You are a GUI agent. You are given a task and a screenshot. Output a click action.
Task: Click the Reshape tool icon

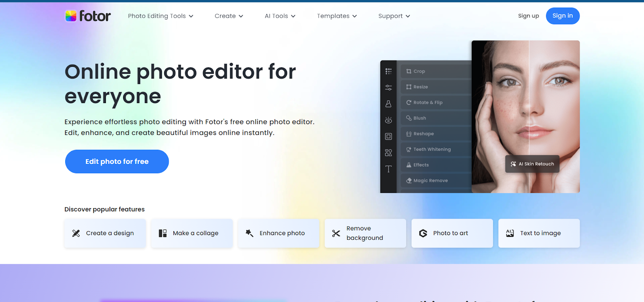pyautogui.click(x=409, y=134)
